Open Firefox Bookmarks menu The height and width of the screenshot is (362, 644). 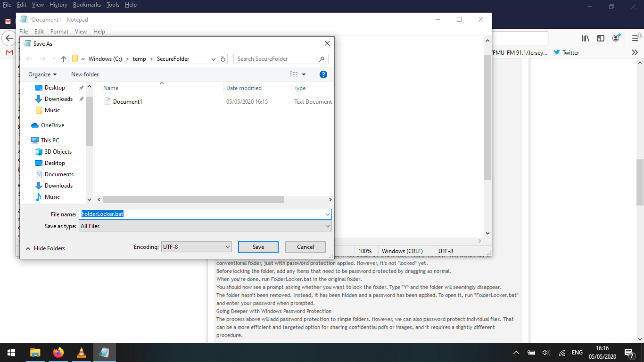click(87, 5)
